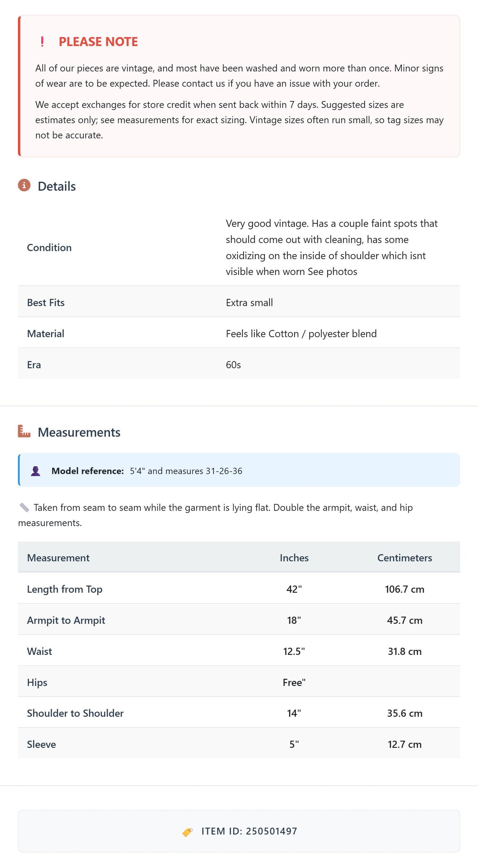
Task: Click the Model reference label
Action: click(x=88, y=471)
